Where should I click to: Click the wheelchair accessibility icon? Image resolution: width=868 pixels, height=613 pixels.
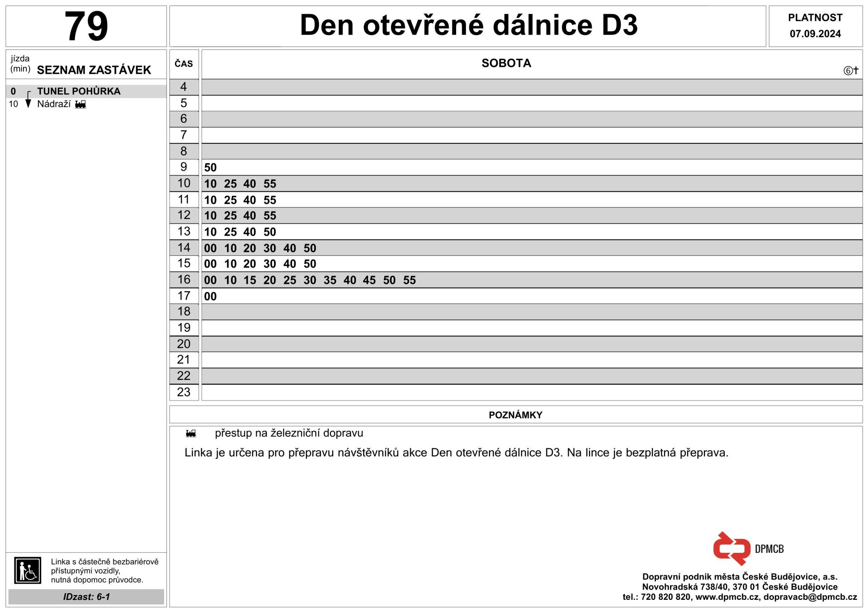pos(28,570)
